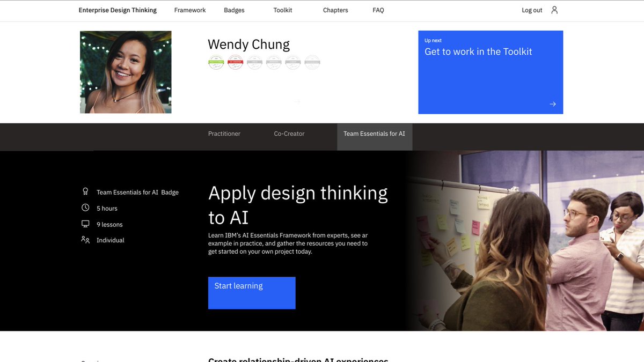Click the badge ribbon icon beside Team Essentials
The height and width of the screenshot is (362, 644).
[85, 191]
